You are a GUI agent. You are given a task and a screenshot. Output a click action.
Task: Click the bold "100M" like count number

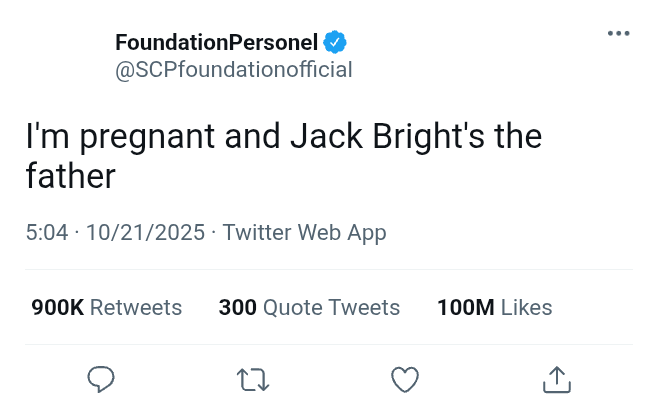point(466,307)
